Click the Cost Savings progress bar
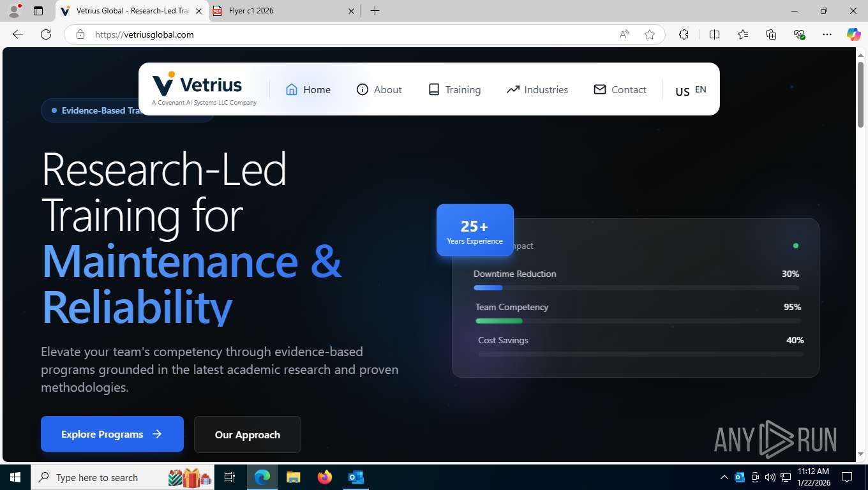 pyautogui.click(x=641, y=354)
